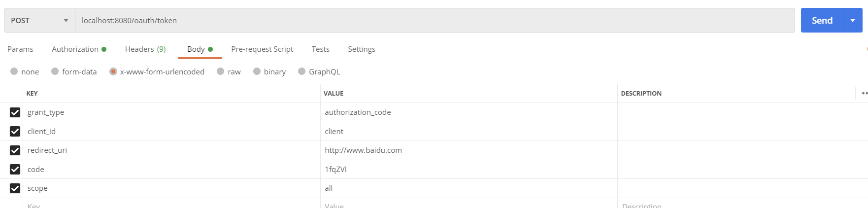Uncheck the grant_type parameter row
868x208 pixels.
[x=15, y=112]
